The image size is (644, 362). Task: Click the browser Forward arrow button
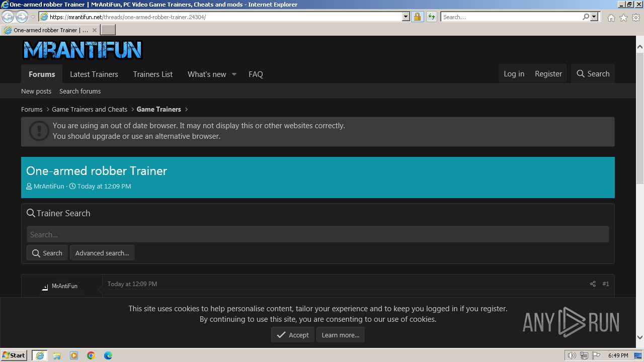pyautogui.click(x=22, y=17)
